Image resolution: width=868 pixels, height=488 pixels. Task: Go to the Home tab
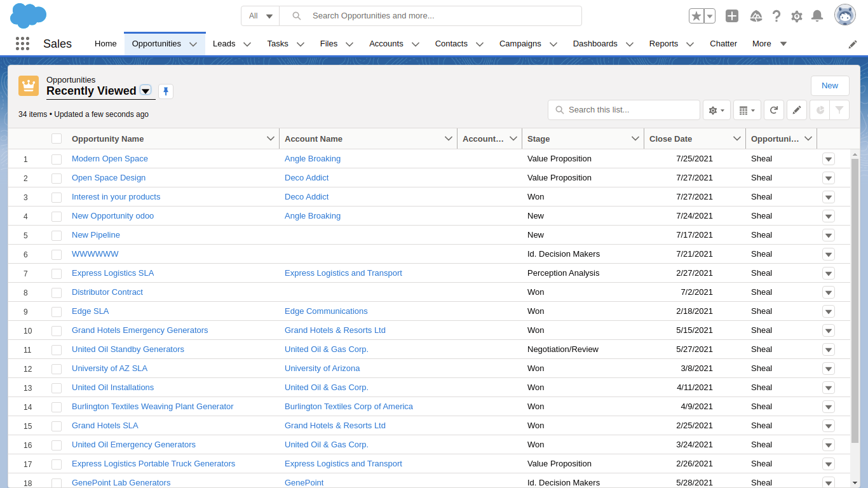click(105, 44)
